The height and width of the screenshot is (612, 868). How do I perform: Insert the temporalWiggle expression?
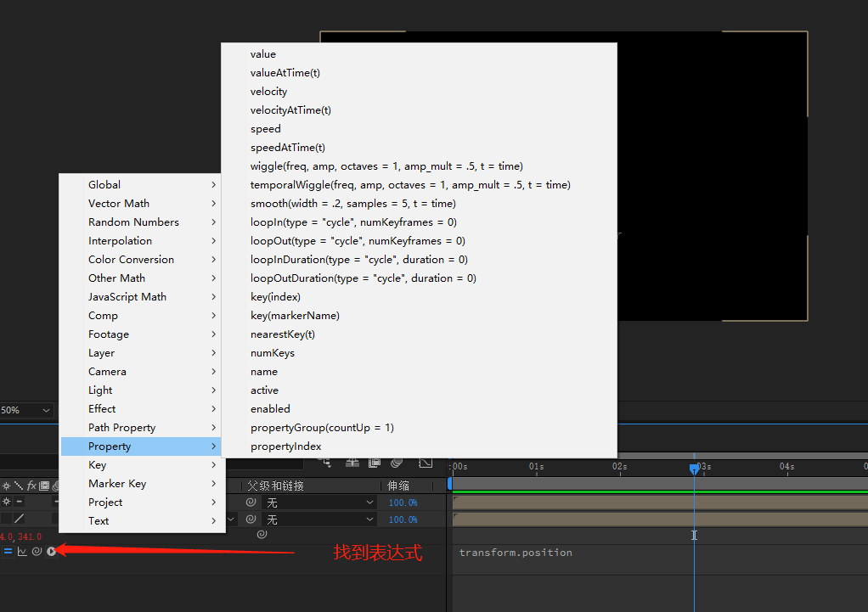coord(419,185)
